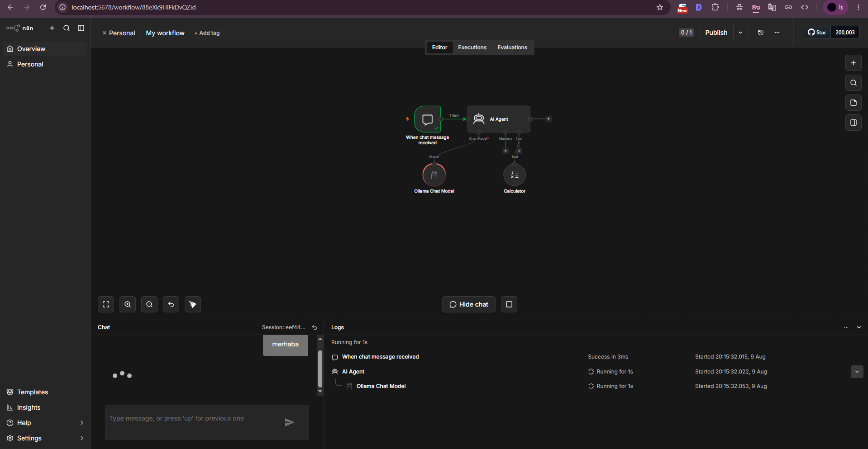The width and height of the screenshot is (868, 449).
Task: Switch to Editor tab
Action: pos(439,47)
